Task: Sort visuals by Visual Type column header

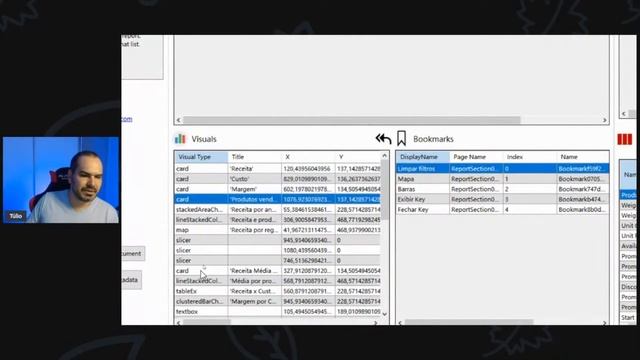Action: pos(201,157)
